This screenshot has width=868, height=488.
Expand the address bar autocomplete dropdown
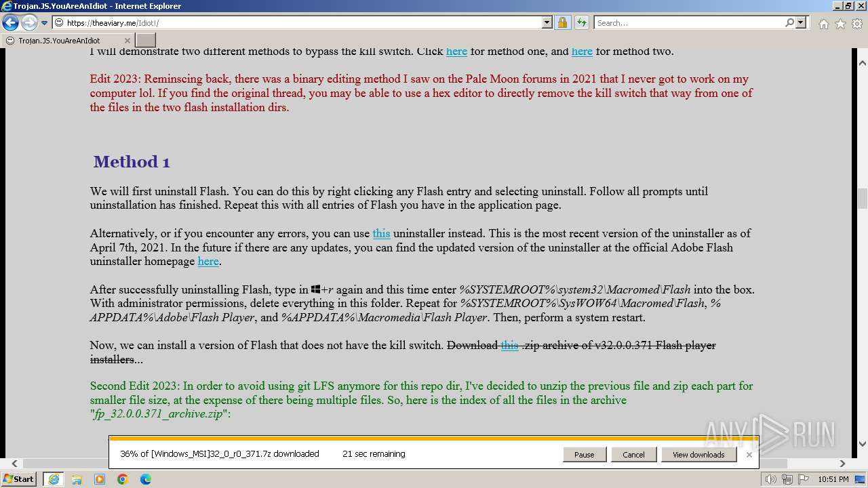[547, 22]
